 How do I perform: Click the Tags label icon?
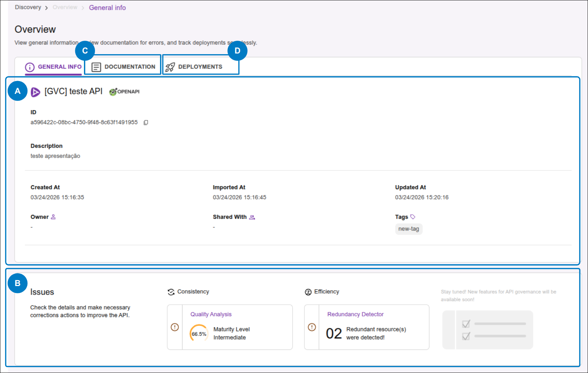pos(412,217)
